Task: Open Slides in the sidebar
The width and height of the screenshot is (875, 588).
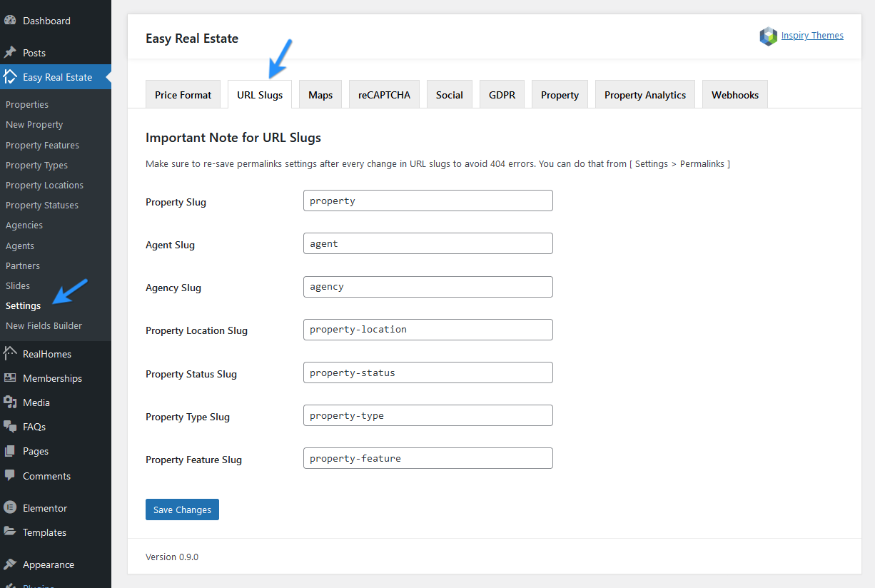Action: click(18, 285)
